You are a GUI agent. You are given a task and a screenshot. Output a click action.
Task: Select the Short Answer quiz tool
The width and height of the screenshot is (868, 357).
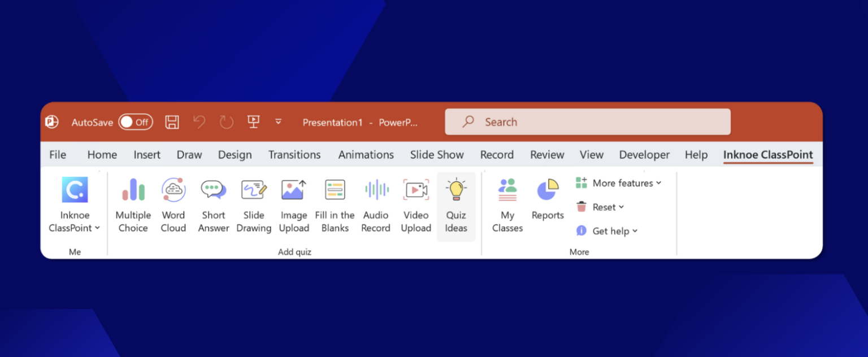coord(213,203)
